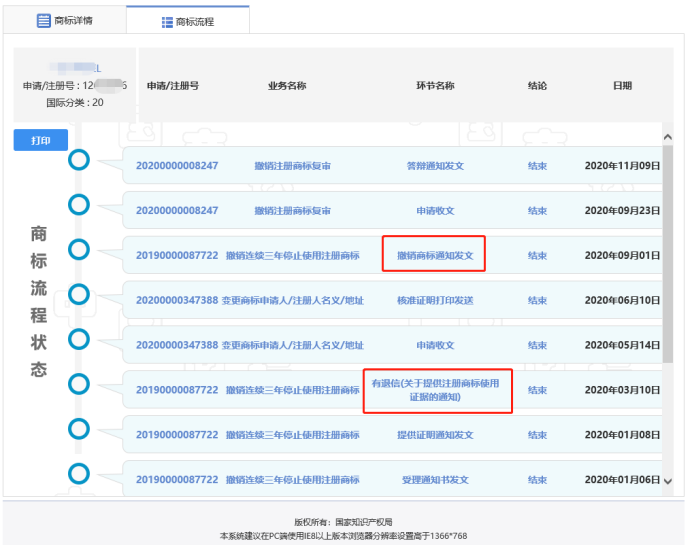Click 核准证明打印发送 step link
Screen dimensions: 692x546
pos(435,300)
